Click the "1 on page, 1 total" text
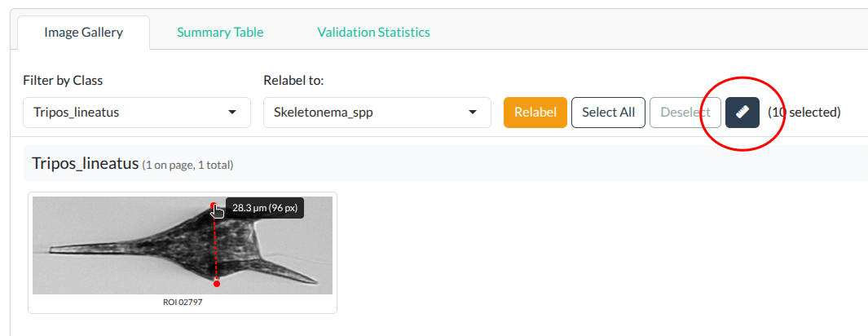 tap(187, 166)
